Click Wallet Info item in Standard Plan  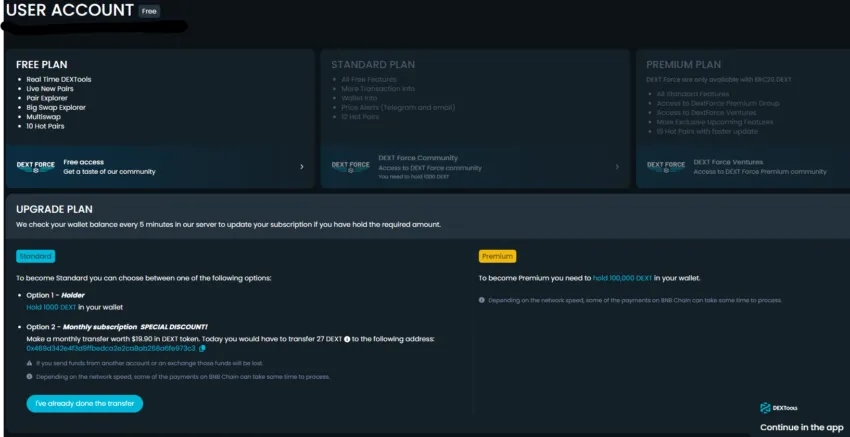(x=359, y=98)
